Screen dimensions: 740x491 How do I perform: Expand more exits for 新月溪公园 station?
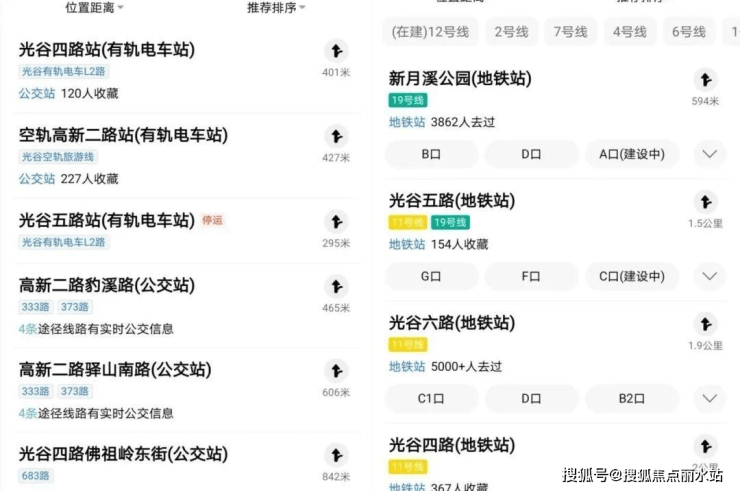pyautogui.click(x=709, y=154)
